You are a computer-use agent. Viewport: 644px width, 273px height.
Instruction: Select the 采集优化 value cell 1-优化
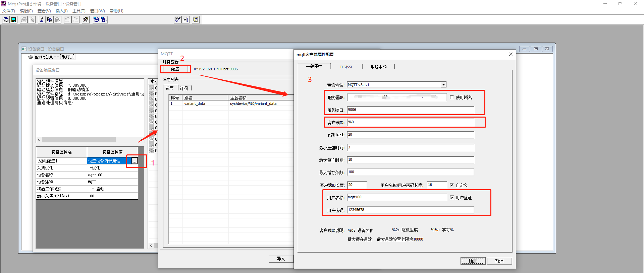point(112,168)
